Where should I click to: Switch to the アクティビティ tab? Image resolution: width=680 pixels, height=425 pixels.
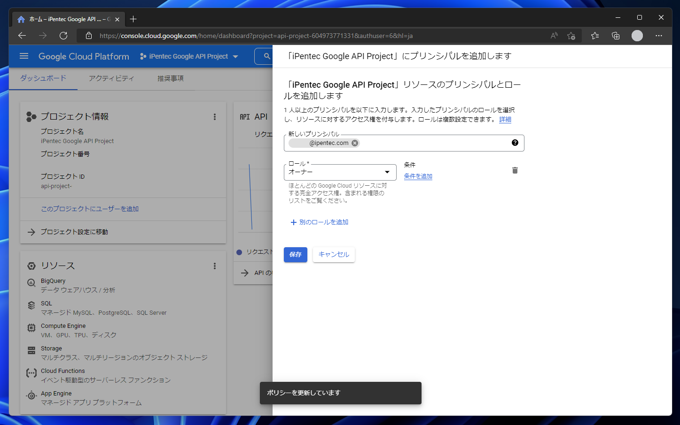click(x=111, y=78)
